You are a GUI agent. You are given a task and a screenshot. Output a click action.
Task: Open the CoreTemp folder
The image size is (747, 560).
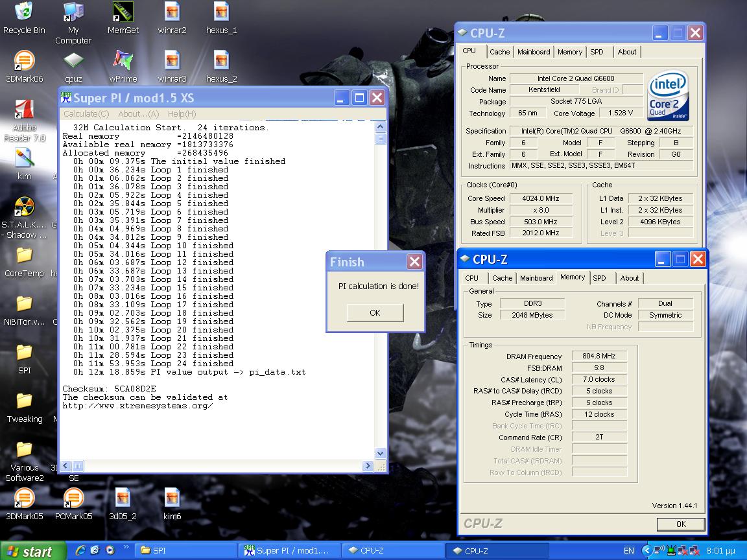click(24, 262)
